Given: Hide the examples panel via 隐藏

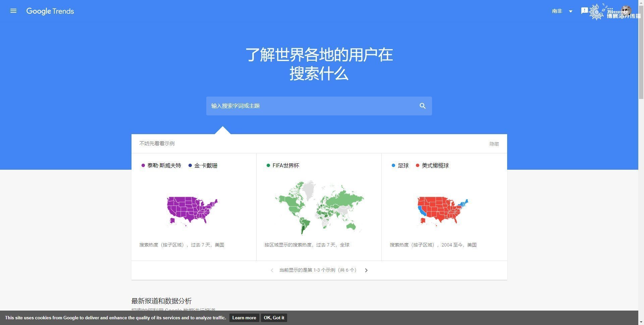Looking at the screenshot, I should pos(494,144).
